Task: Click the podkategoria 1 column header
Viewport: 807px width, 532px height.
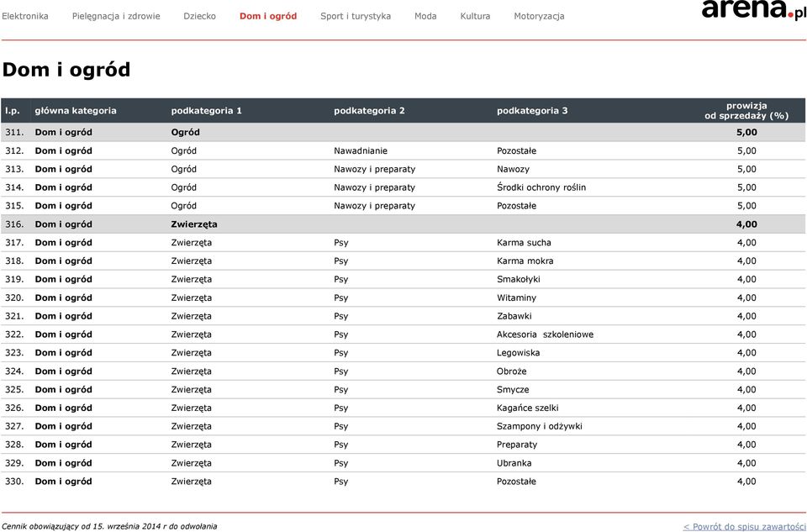Action: (207, 111)
